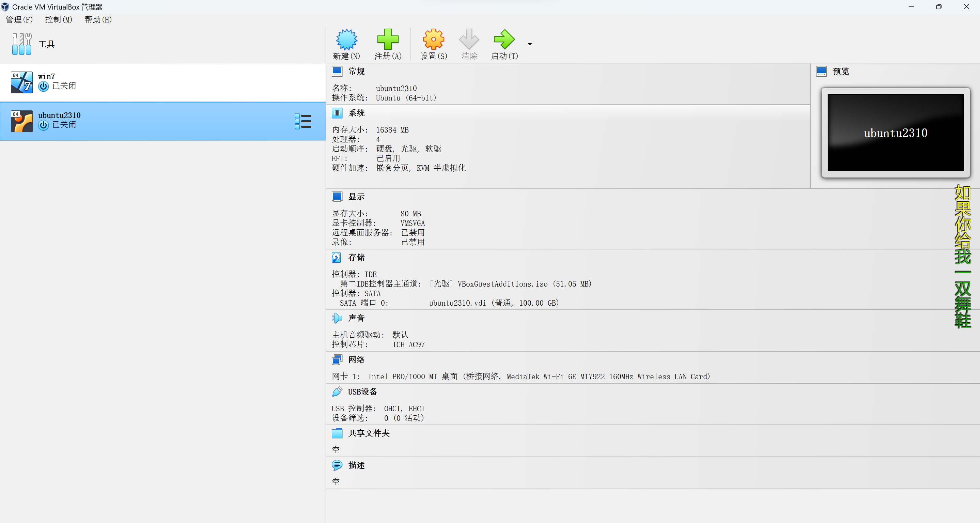Restore down the VirtualBox Manager window
This screenshot has height=523, width=980.
[939, 7]
